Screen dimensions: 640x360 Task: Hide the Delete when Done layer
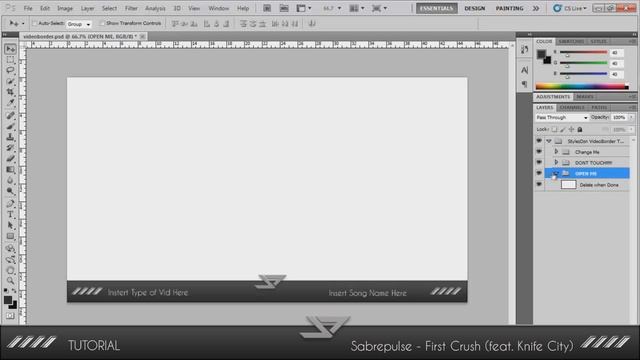pyautogui.click(x=539, y=184)
